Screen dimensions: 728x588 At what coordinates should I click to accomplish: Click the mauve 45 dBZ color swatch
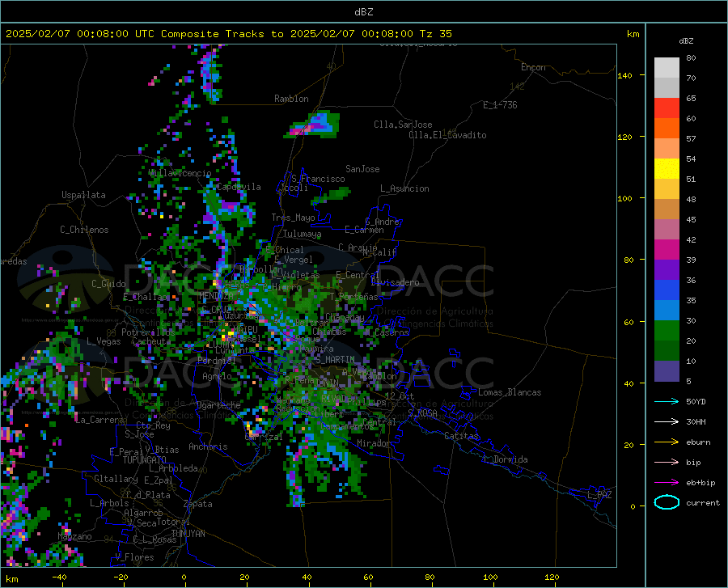point(667,229)
